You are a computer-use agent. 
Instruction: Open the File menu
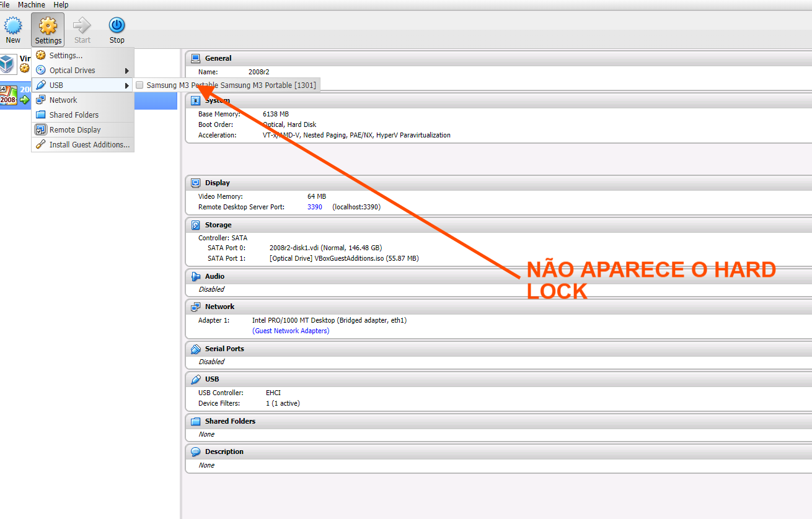[5, 5]
